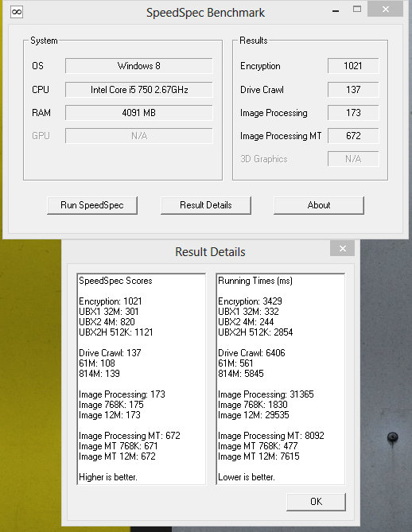
Task: Select 'Image 12M: 29535' running time
Action: click(254, 415)
